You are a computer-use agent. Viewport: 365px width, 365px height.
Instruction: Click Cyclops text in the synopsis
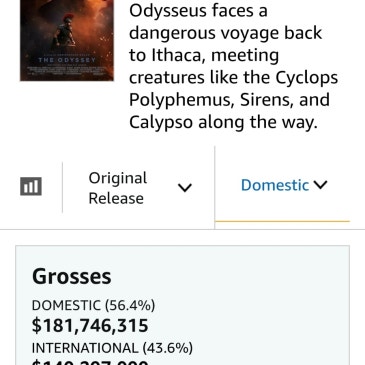(307, 78)
